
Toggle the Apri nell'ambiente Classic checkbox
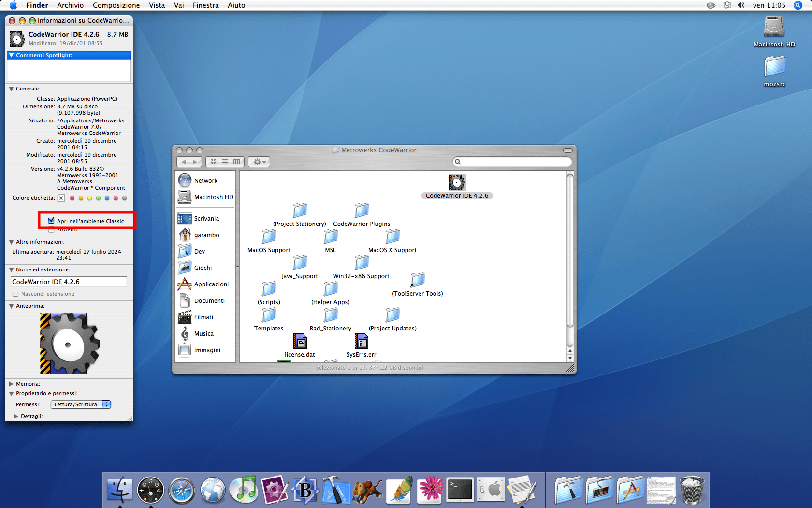point(51,221)
